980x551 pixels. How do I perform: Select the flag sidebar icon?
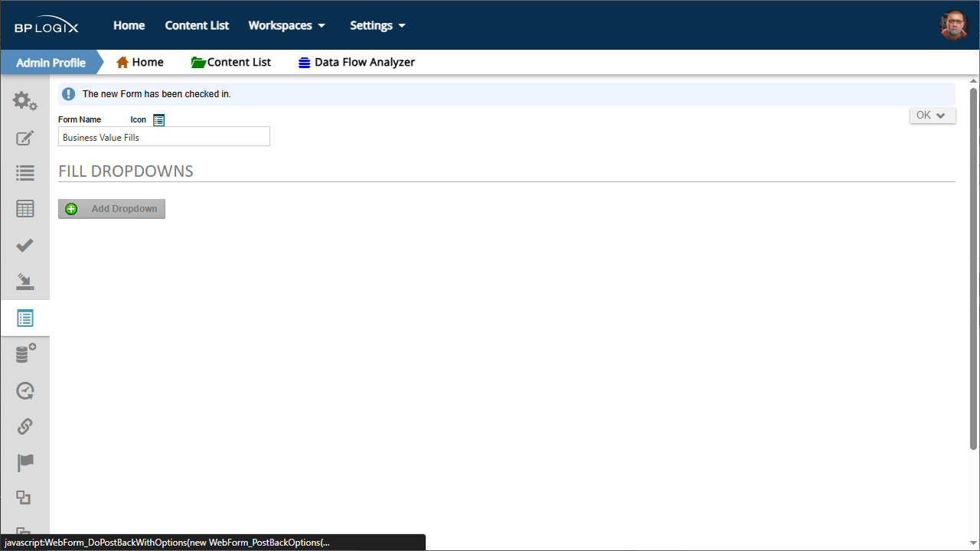(24, 462)
